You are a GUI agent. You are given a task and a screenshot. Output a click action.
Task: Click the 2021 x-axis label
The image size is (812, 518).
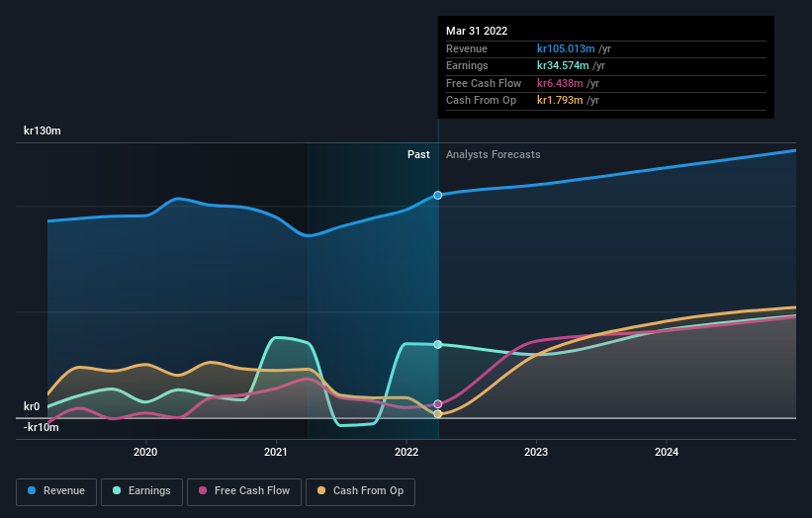click(x=276, y=453)
